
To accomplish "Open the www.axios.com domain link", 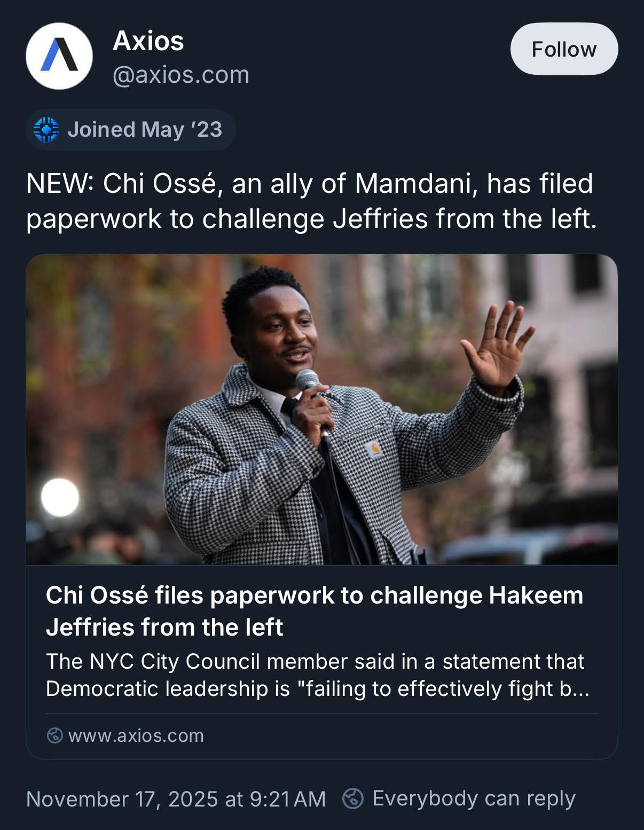I will point(136,735).
